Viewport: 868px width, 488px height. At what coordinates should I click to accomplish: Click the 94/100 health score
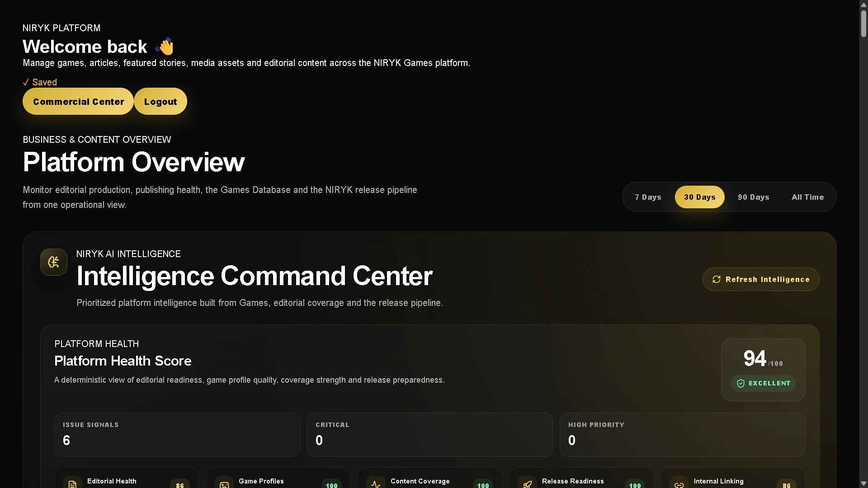tap(763, 359)
